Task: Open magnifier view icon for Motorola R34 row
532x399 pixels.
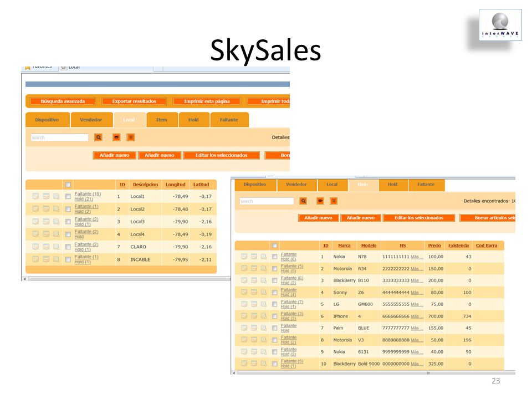Action: pyautogui.click(x=264, y=268)
